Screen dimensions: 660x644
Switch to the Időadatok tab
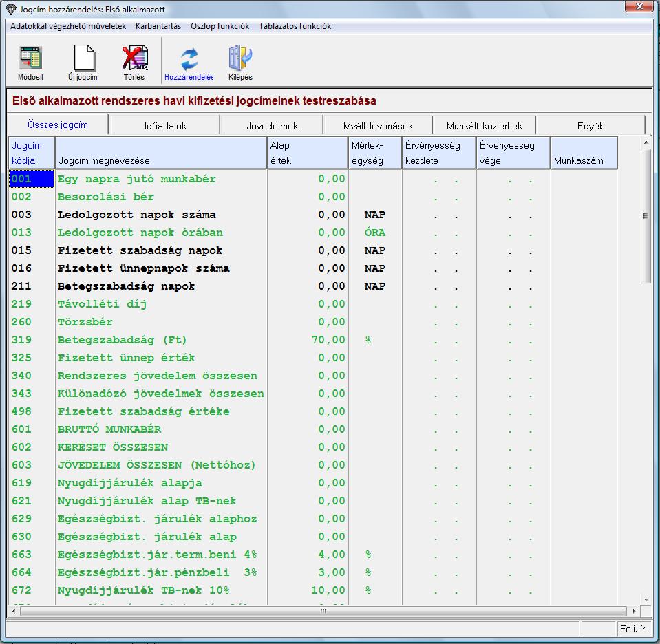point(165,126)
